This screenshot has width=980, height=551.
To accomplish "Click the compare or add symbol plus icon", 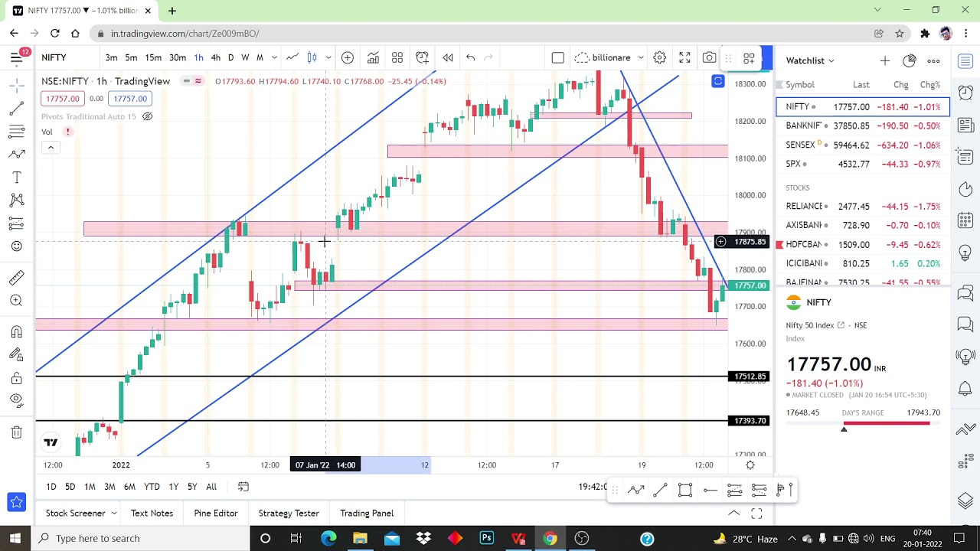I will (348, 57).
